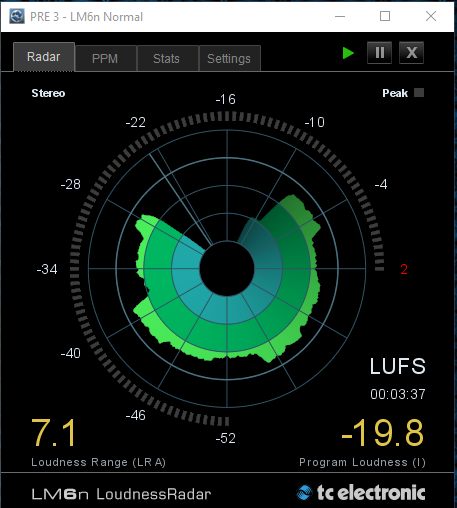Viewport: 457px width, 508px height.
Task: Click the tc electronic logo
Action: pyautogui.click(x=361, y=492)
